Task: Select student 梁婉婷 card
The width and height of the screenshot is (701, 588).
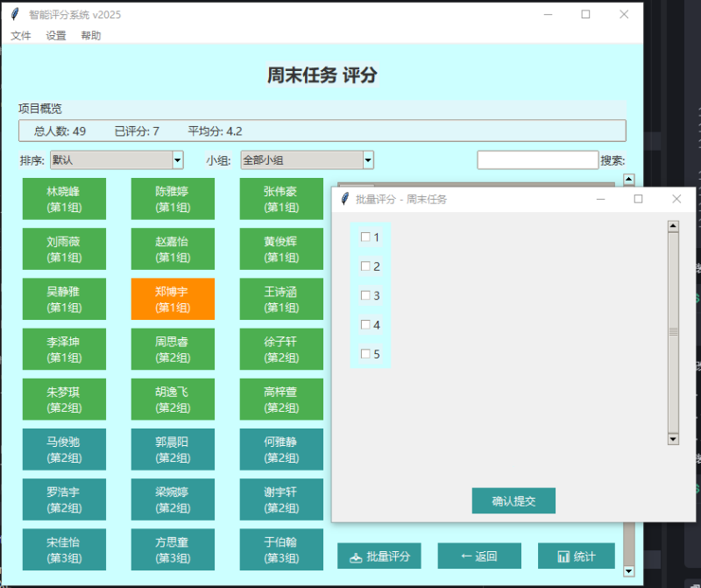Action: tap(173, 499)
